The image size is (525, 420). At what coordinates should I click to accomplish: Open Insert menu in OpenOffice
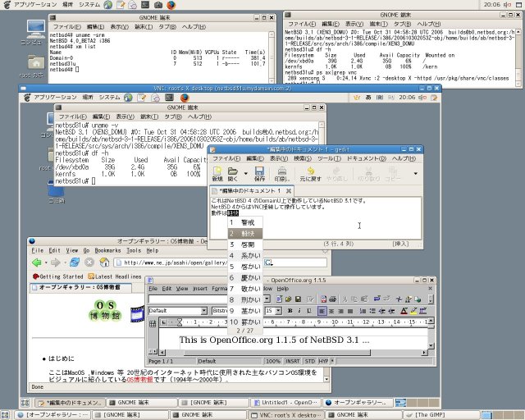click(200, 289)
